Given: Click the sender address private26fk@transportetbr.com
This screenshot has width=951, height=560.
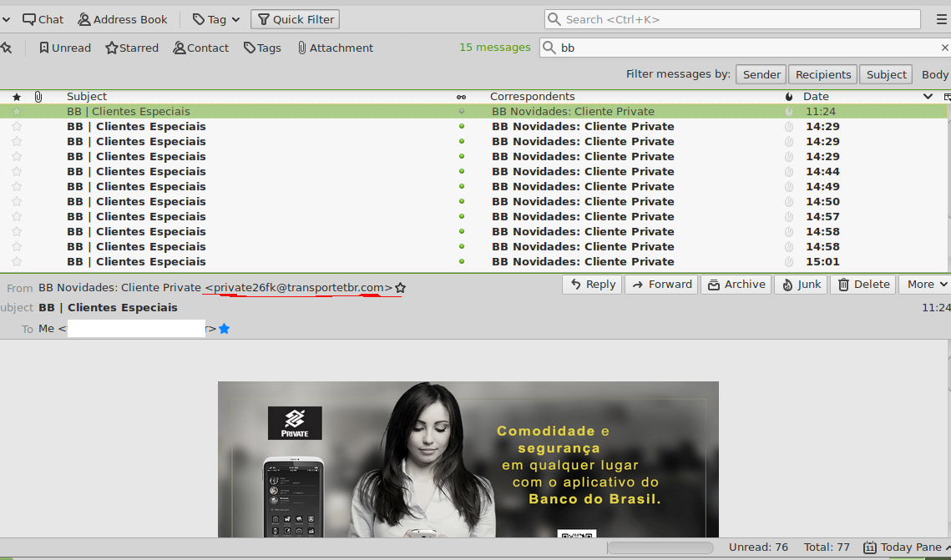Looking at the screenshot, I should [298, 287].
